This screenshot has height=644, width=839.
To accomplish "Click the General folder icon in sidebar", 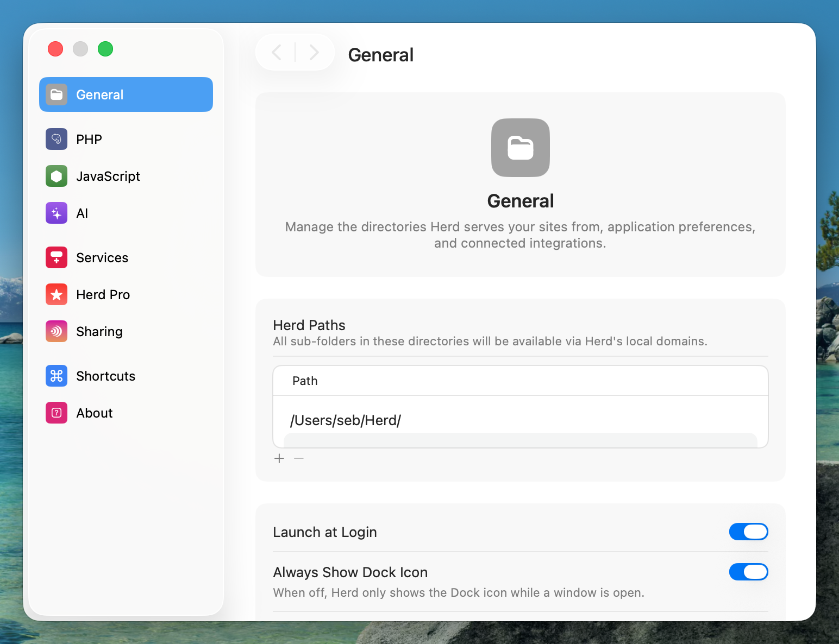I will [x=57, y=94].
